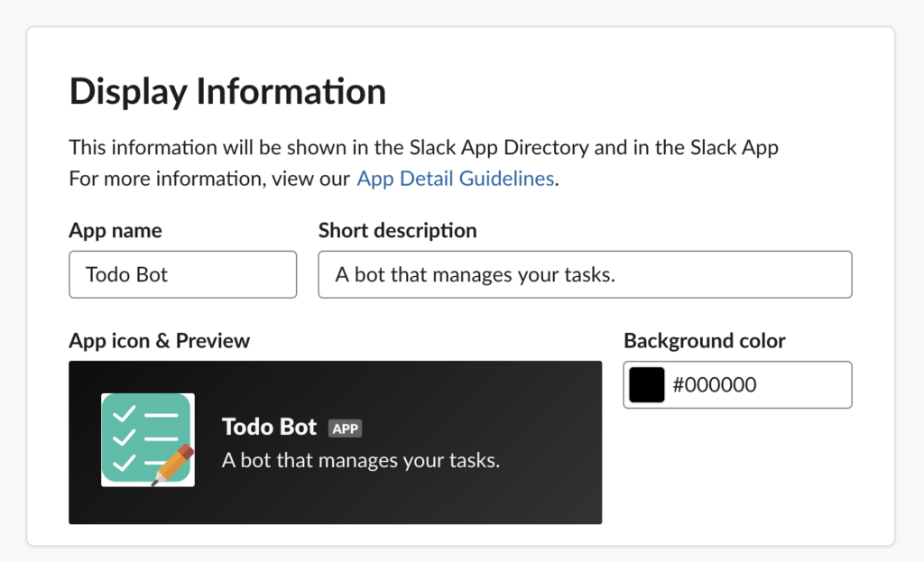The width and height of the screenshot is (924, 562).
Task: Click the Todo Bot name in the preview
Action: pyautogui.click(x=269, y=427)
